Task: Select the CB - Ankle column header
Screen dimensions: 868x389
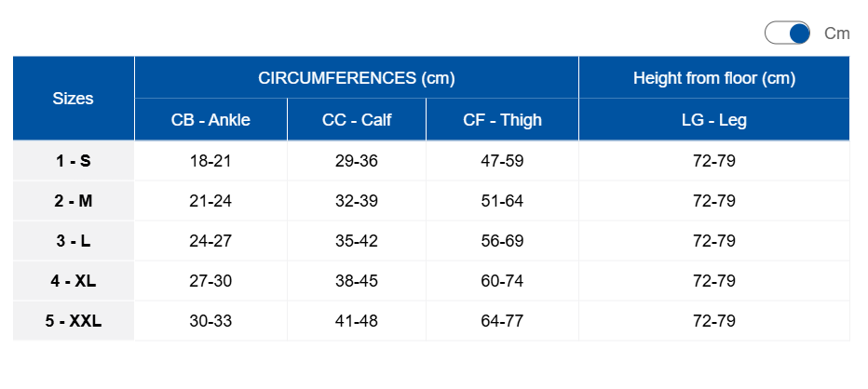Action: (x=210, y=119)
